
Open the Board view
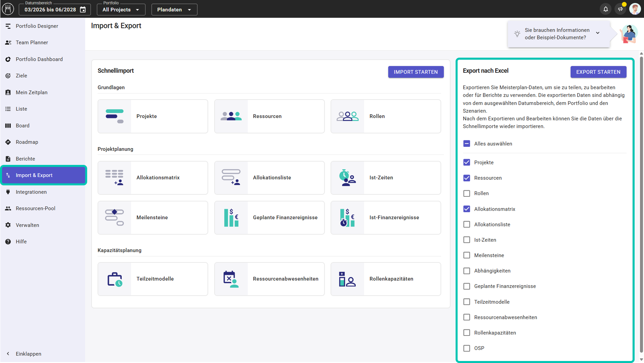pyautogui.click(x=43, y=126)
